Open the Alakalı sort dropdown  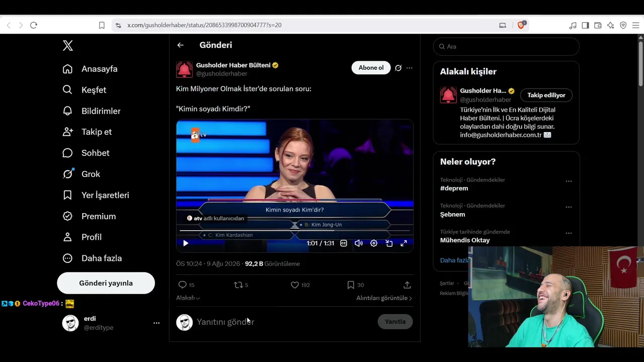(188, 298)
